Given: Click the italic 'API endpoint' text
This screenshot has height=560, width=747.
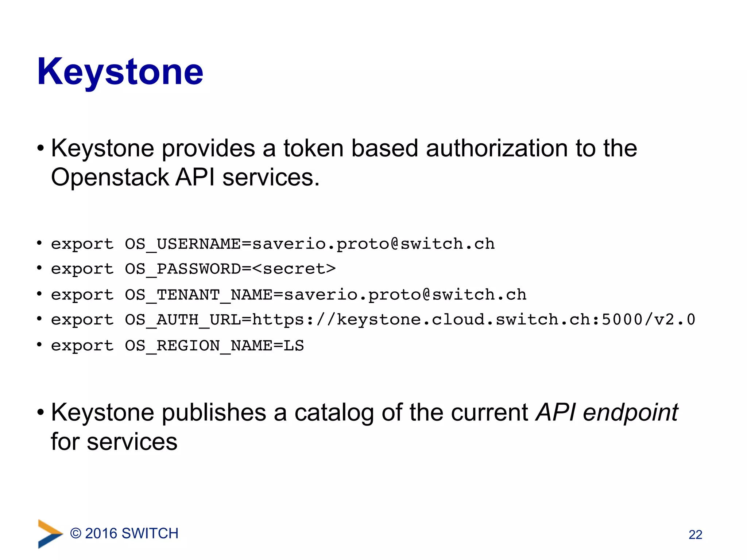Looking at the screenshot, I should click(607, 413).
